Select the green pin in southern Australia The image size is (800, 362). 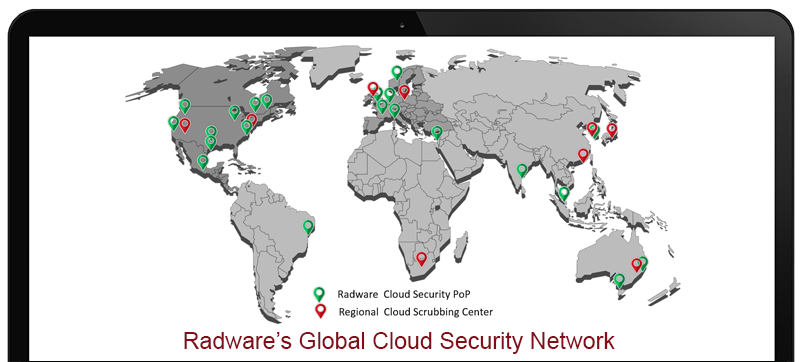619,281
